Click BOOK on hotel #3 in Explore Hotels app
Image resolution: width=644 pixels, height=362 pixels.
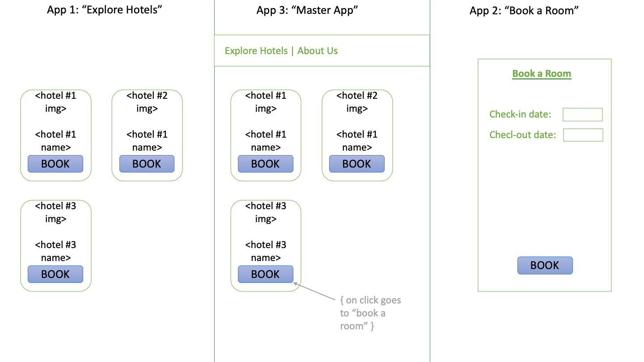55,274
